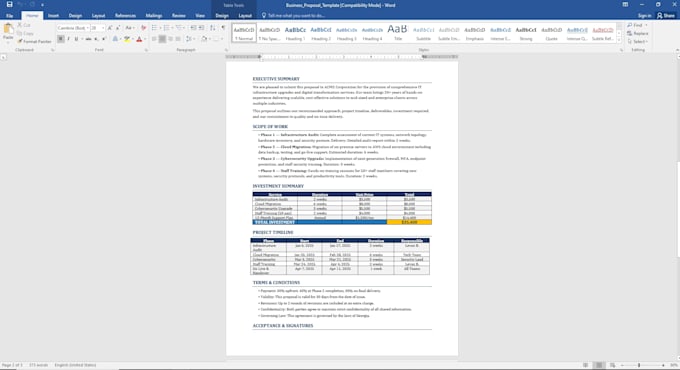Image resolution: width=680 pixels, height=370 pixels.
Task: Cut the selection with the Cut button
Action: (x=24, y=25)
